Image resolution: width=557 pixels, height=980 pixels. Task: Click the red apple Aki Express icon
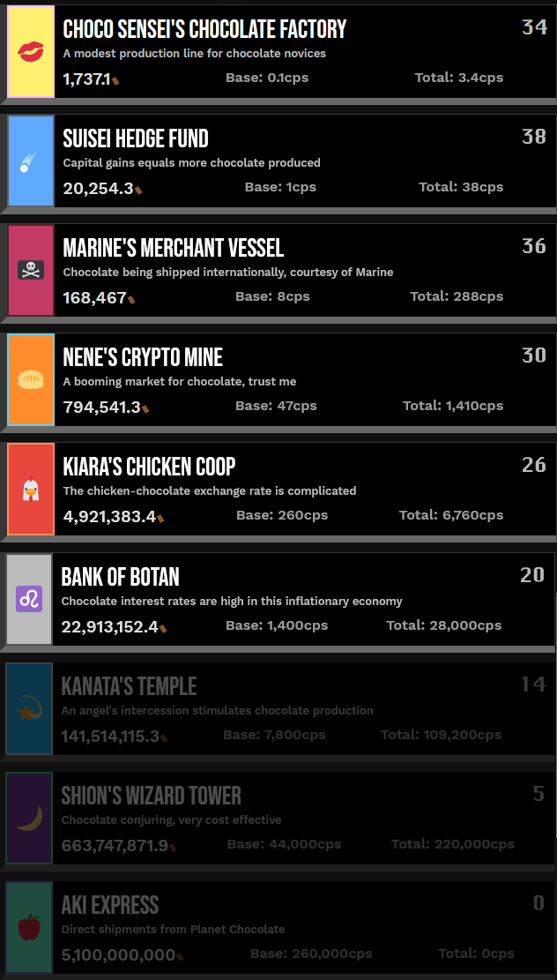click(29, 927)
